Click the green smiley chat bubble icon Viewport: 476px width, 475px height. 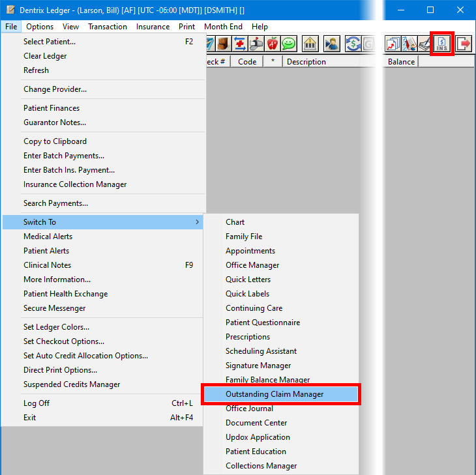click(289, 44)
